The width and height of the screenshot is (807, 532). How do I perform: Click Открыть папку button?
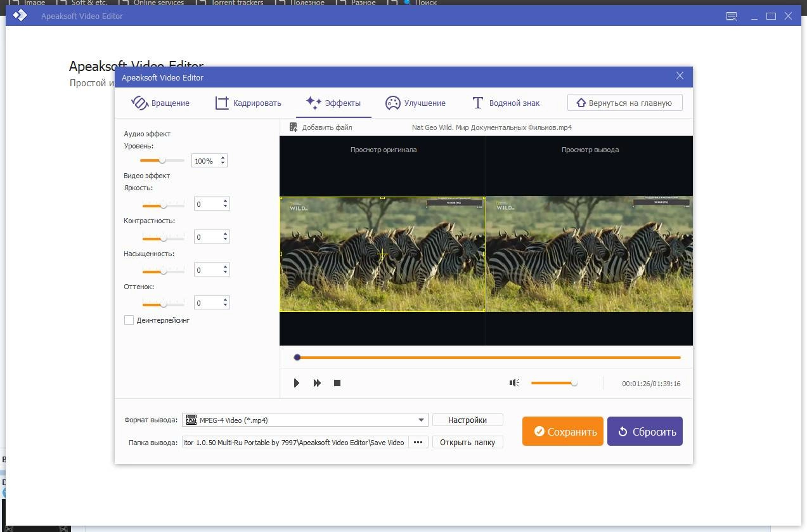click(x=468, y=442)
